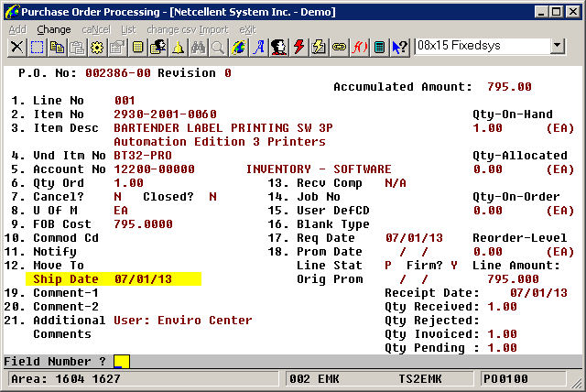586x392 pixels.
Task: Click the Job No field label
Action: (318, 197)
